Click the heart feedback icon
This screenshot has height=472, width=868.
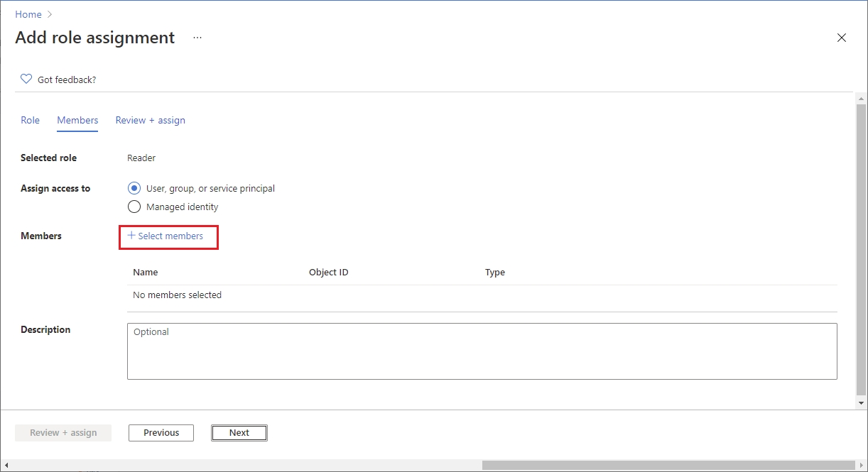pos(26,79)
